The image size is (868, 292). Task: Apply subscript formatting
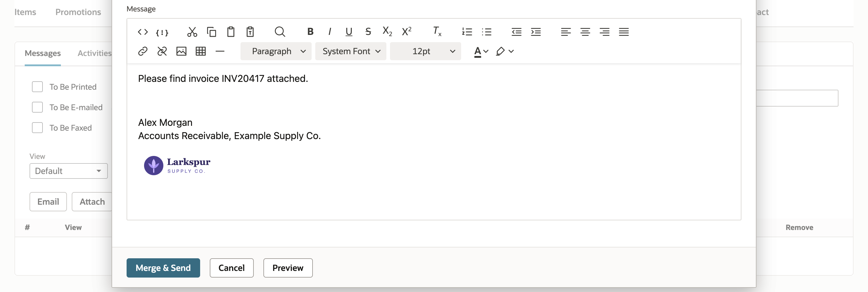(x=387, y=32)
